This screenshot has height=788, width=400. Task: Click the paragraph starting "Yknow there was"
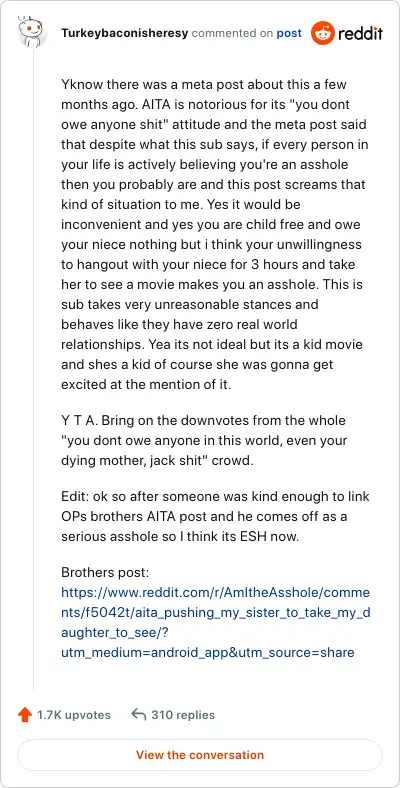[x=216, y=234]
